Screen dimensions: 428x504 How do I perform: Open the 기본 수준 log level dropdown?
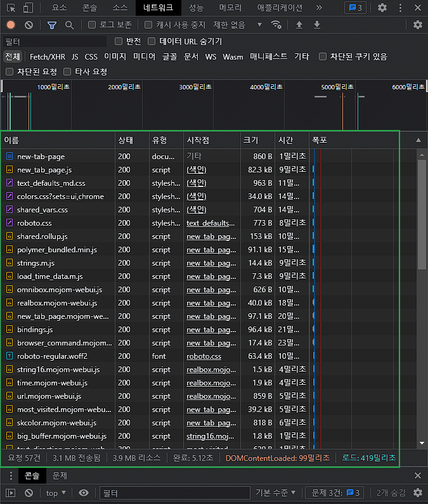275,493
